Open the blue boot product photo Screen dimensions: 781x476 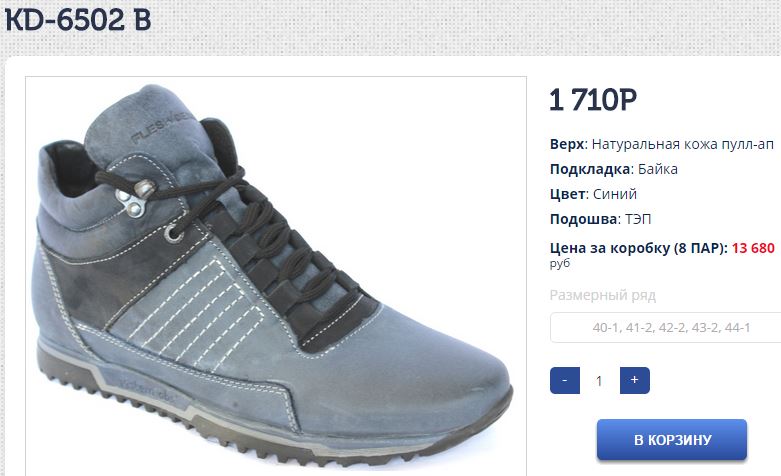(x=276, y=276)
